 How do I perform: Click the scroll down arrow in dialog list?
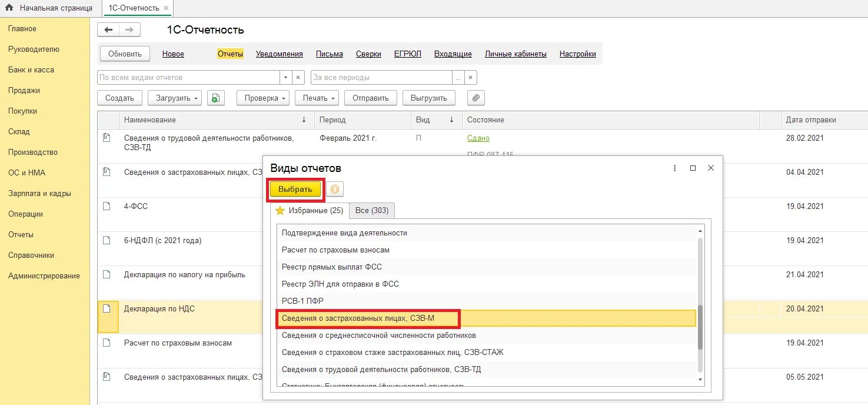[700, 380]
